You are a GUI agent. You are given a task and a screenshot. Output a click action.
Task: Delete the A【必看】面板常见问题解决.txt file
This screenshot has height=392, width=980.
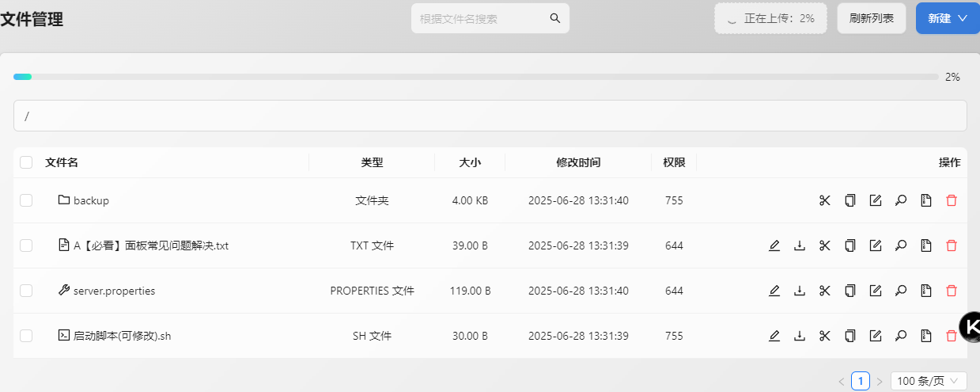point(952,245)
